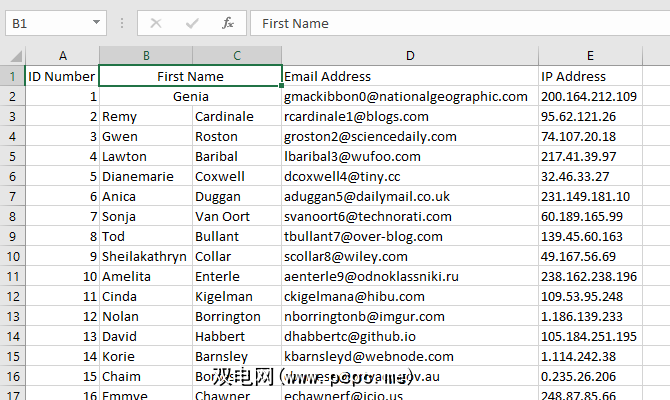The image size is (670, 400).
Task: Click the cell containing Enterle
Action: coord(237,276)
